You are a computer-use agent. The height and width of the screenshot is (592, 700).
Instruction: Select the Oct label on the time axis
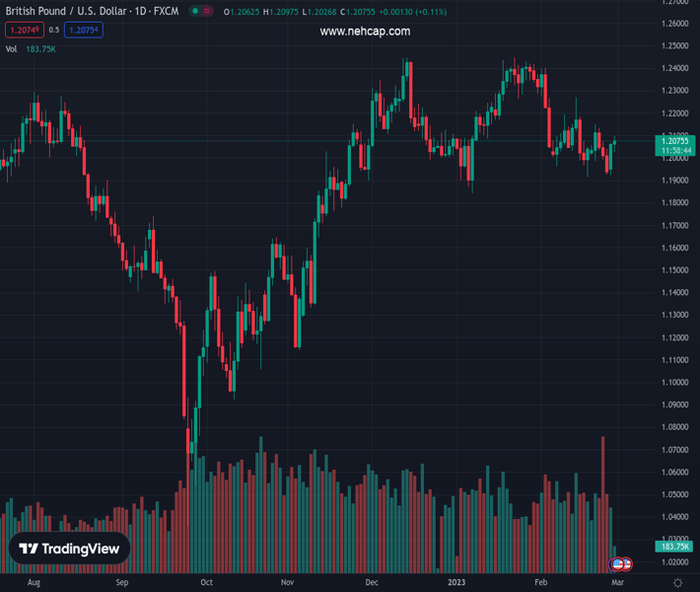coord(206,583)
